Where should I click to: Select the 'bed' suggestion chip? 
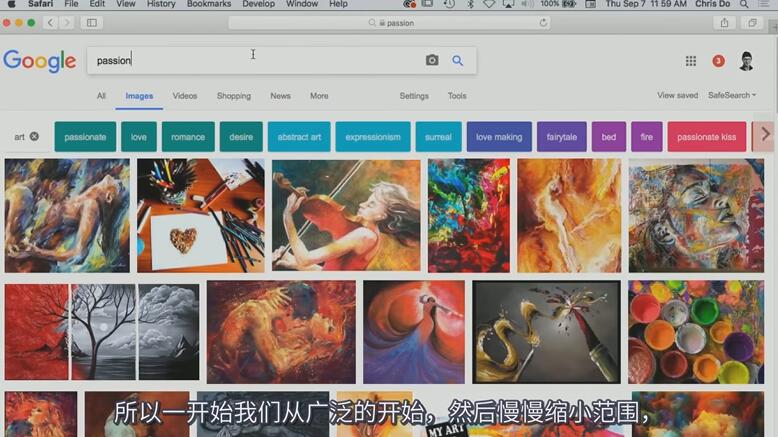(x=609, y=136)
